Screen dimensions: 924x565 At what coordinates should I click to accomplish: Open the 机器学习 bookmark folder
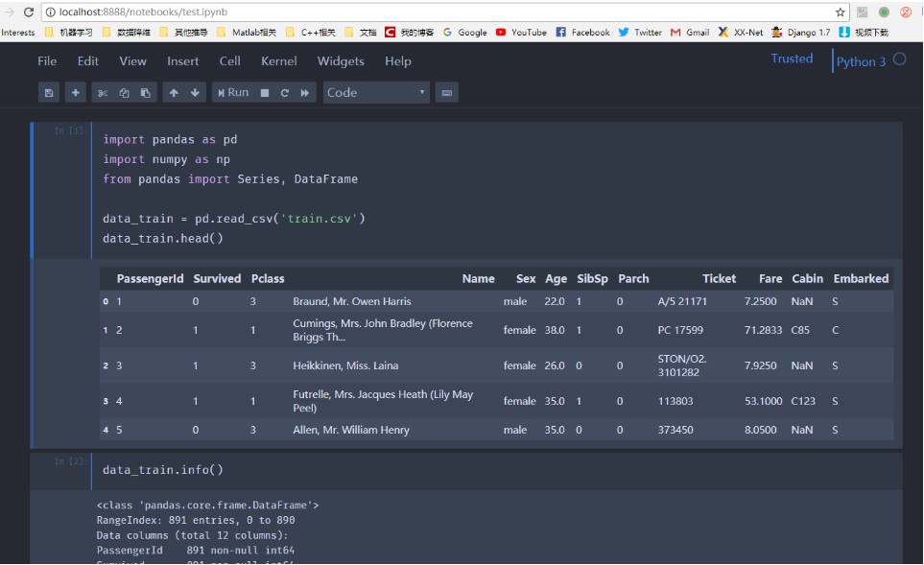point(69,33)
